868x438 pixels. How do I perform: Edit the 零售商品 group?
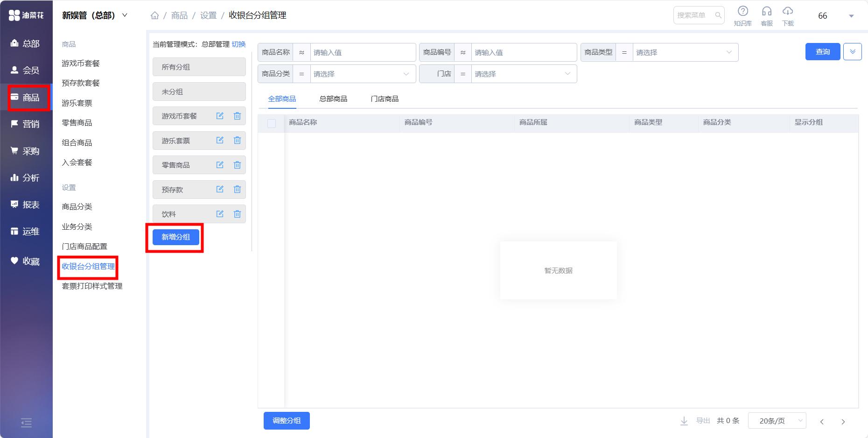tap(220, 165)
